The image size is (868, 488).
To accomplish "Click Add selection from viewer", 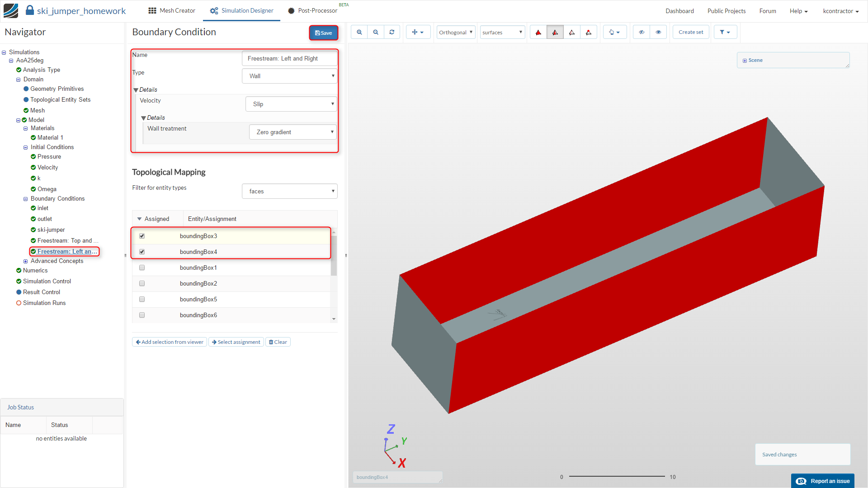I will click(170, 342).
